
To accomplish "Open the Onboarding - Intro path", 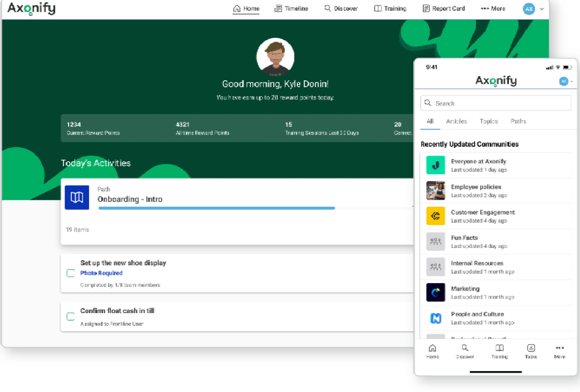I will pos(130,199).
